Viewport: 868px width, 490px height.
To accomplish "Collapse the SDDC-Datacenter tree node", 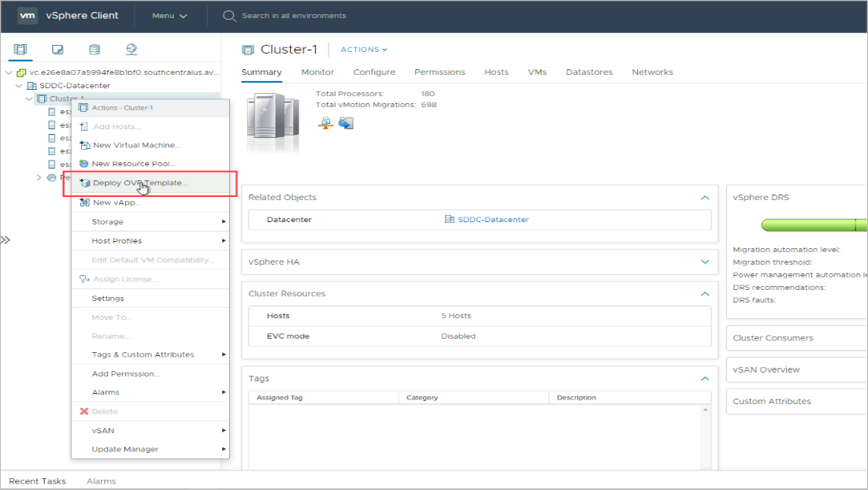I will pos(19,86).
